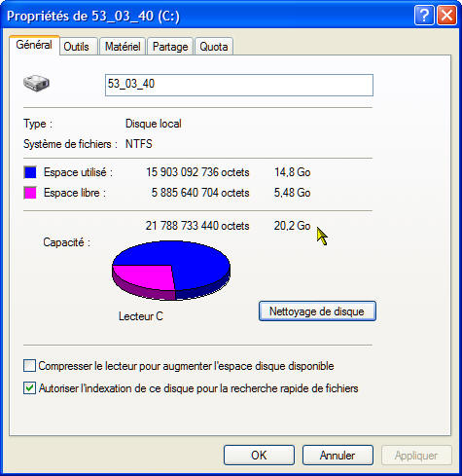The height and width of the screenshot is (476, 462).
Task: Click the Annuler button
Action: [x=338, y=455]
